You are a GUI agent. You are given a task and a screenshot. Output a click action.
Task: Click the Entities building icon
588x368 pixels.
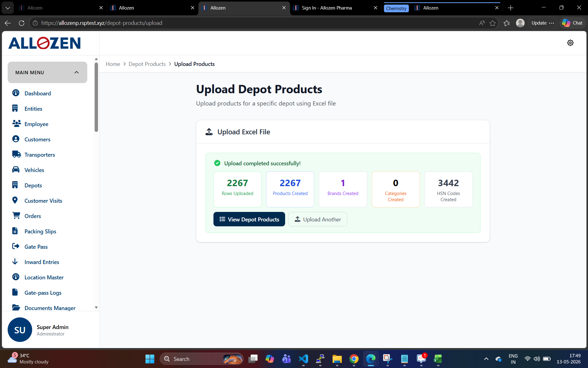pos(15,108)
